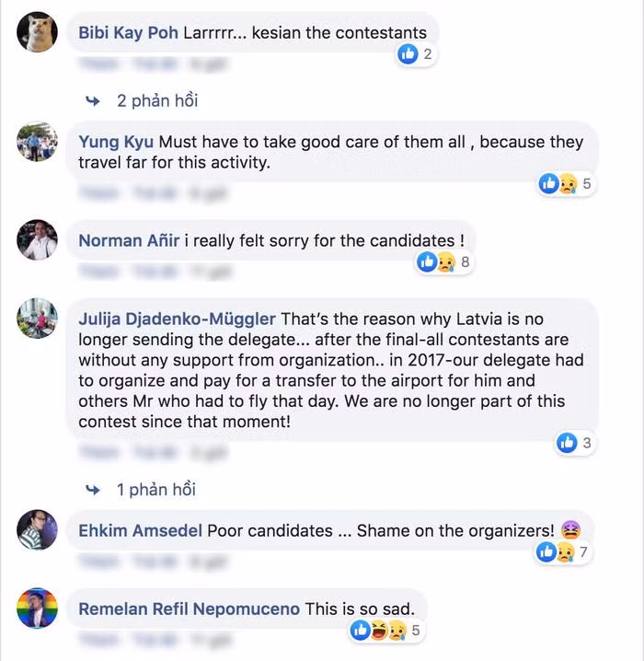The width and height of the screenshot is (644, 661).
Task: Open Remelan Refil Nepomuceno's profile
Action: coord(190,609)
